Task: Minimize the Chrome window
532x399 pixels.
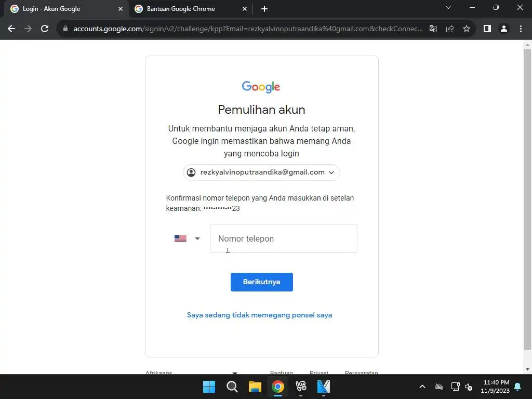Action: tap(472, 7)
